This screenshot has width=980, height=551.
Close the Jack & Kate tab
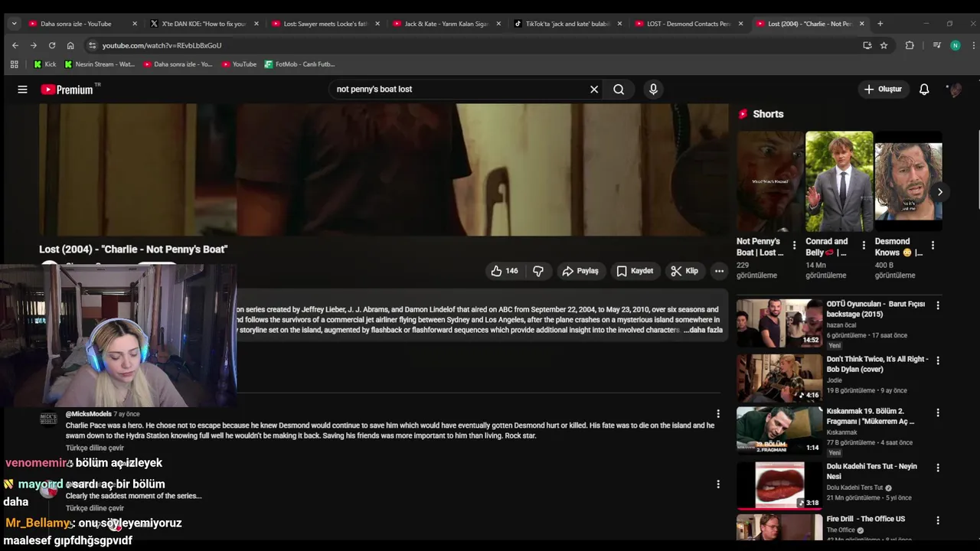pos(498,24)
